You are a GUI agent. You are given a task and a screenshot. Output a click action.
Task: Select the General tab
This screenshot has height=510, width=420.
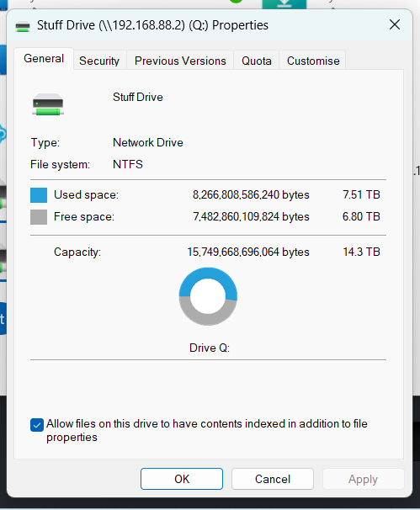44,59
